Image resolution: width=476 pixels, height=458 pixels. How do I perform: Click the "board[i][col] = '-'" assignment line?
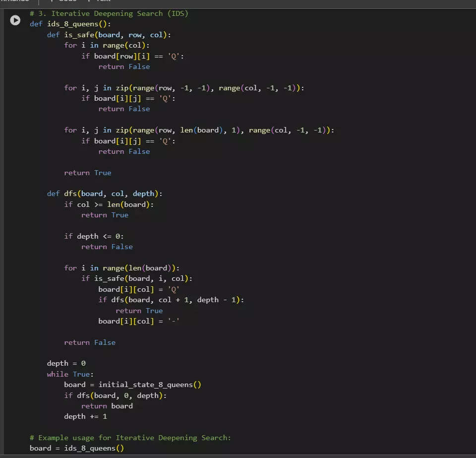tap(138, 321)
